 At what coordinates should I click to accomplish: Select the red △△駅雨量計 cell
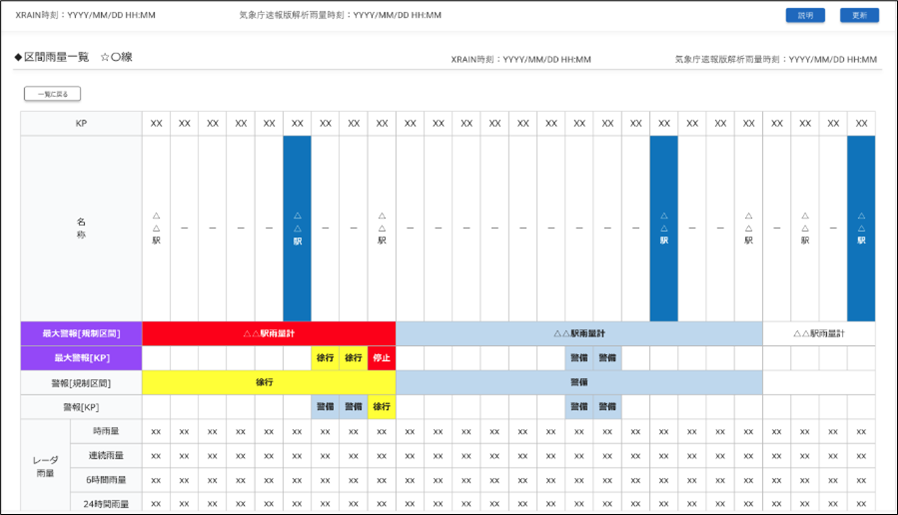pos(269,333)
